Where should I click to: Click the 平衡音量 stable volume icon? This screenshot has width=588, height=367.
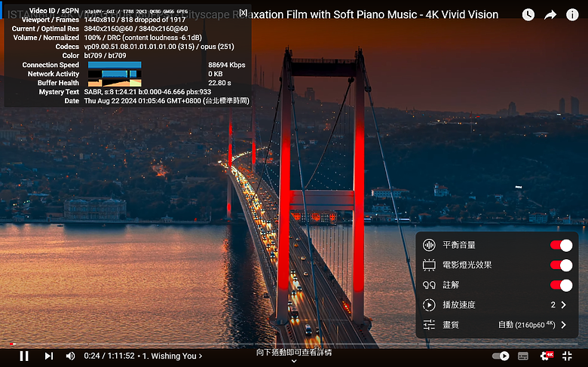[429, 245]
